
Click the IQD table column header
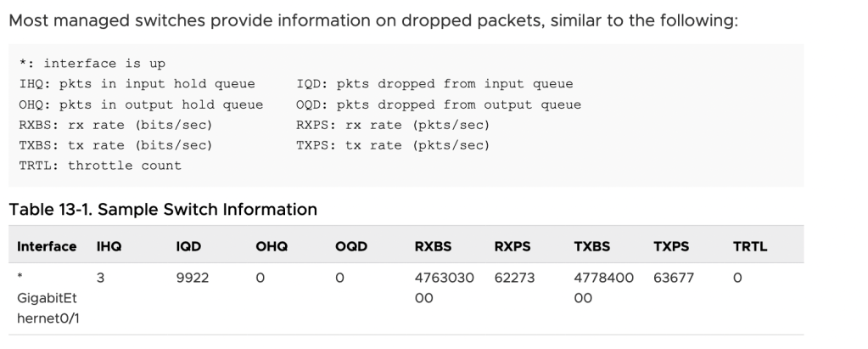[x=188, y=246]
